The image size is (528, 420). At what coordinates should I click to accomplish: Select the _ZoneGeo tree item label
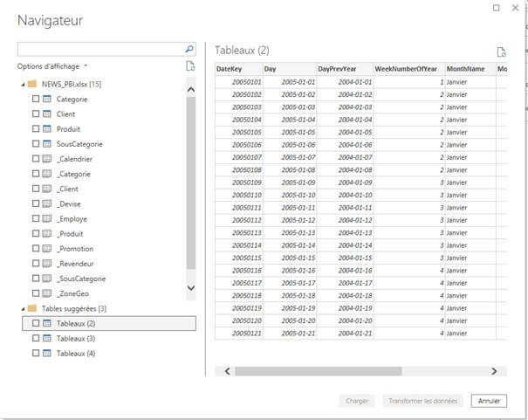tap(72, 293)
